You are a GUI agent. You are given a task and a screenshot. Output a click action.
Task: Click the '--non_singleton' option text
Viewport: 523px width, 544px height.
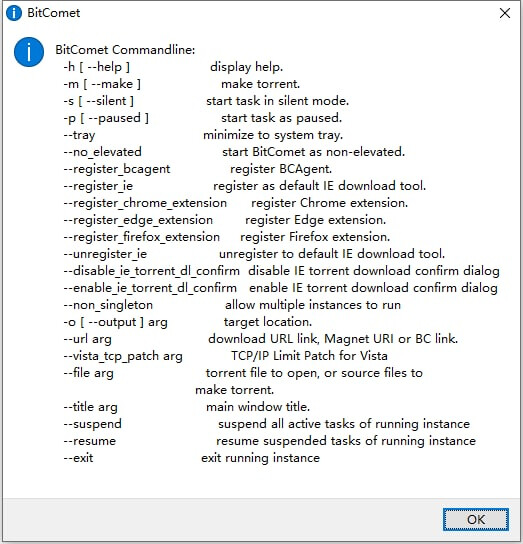point(108,305)
